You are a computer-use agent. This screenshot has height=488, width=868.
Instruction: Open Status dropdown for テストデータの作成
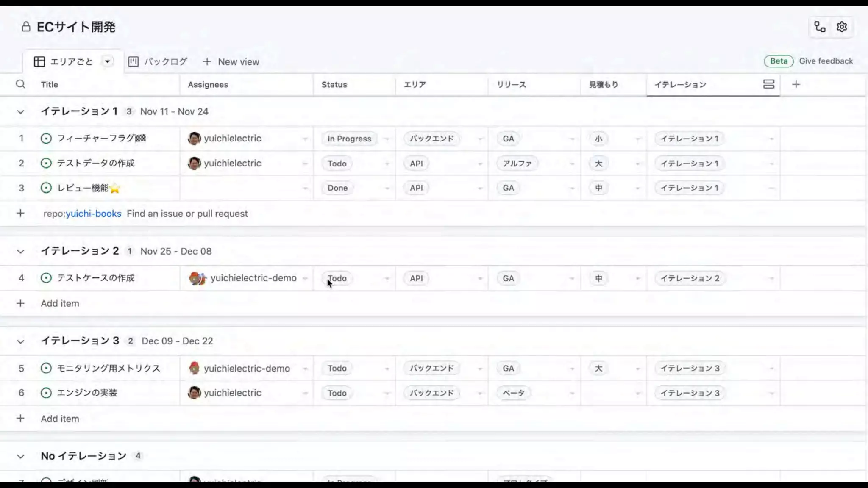[387, 164]
